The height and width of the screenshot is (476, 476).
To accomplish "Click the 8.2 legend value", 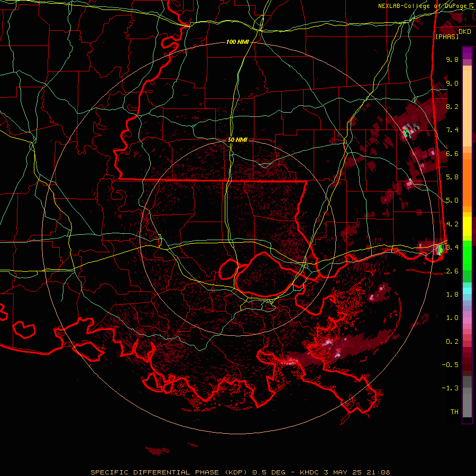I will coord(452,106).
